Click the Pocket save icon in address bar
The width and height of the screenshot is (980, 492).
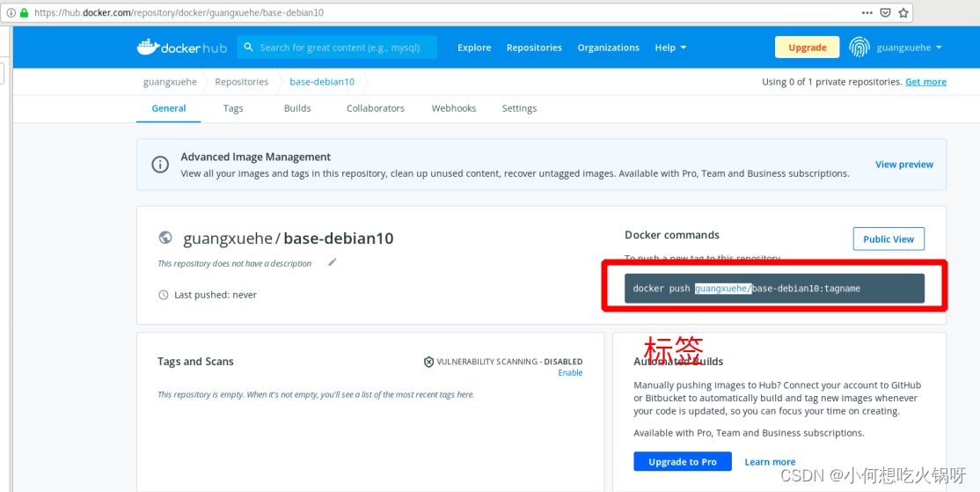885,12
